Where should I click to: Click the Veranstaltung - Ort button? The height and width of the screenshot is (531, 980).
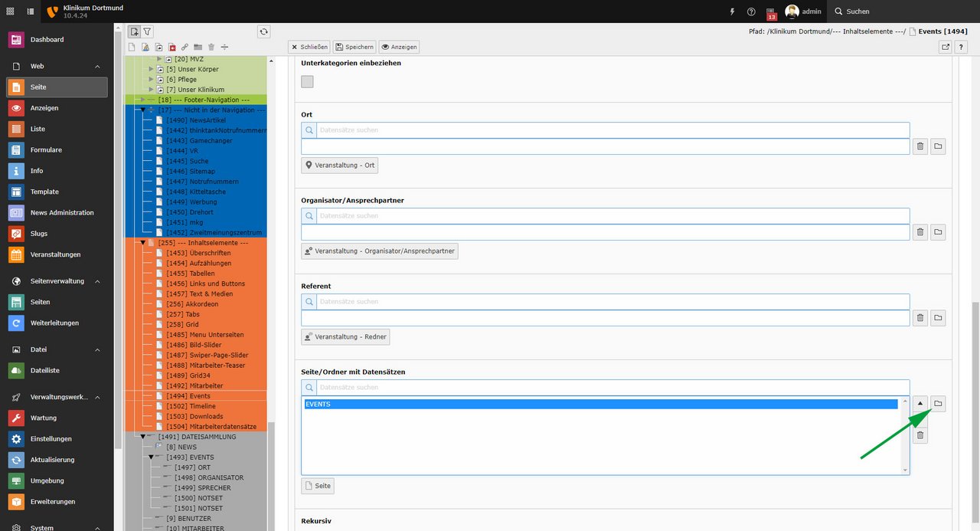coord(339,166)
